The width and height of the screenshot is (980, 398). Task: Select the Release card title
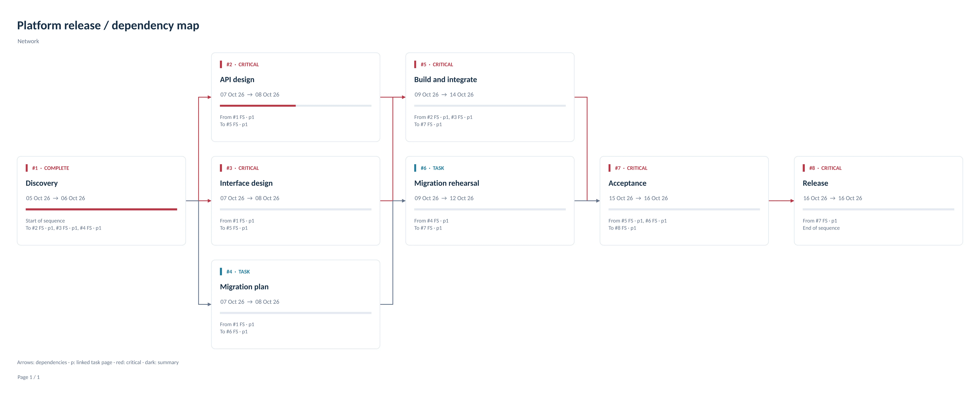pos(815,183)
